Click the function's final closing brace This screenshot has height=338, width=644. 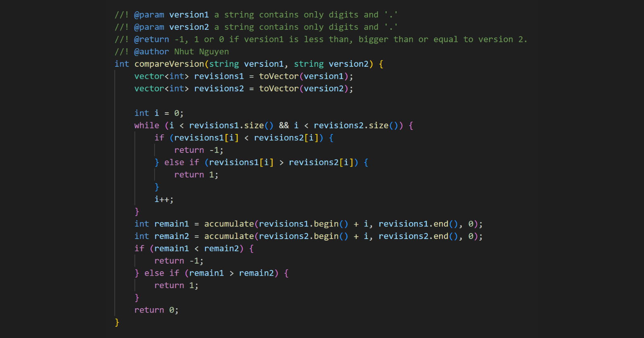coord(117,323)
